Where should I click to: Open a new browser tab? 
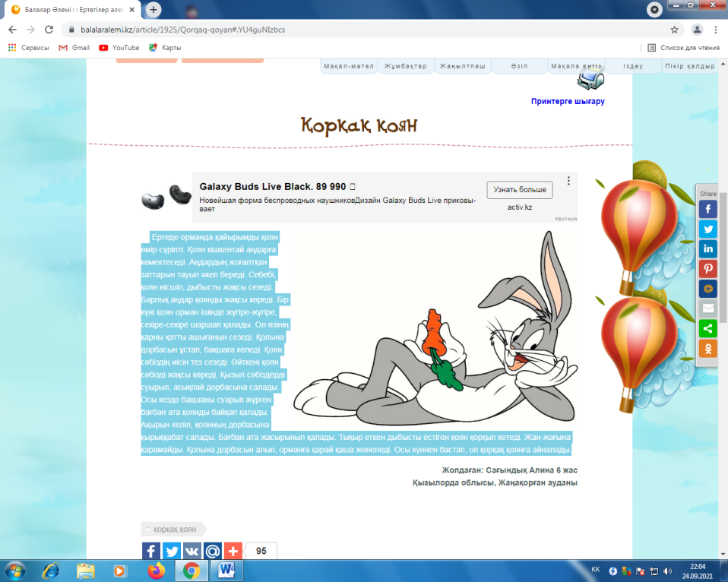coord(154,9)
